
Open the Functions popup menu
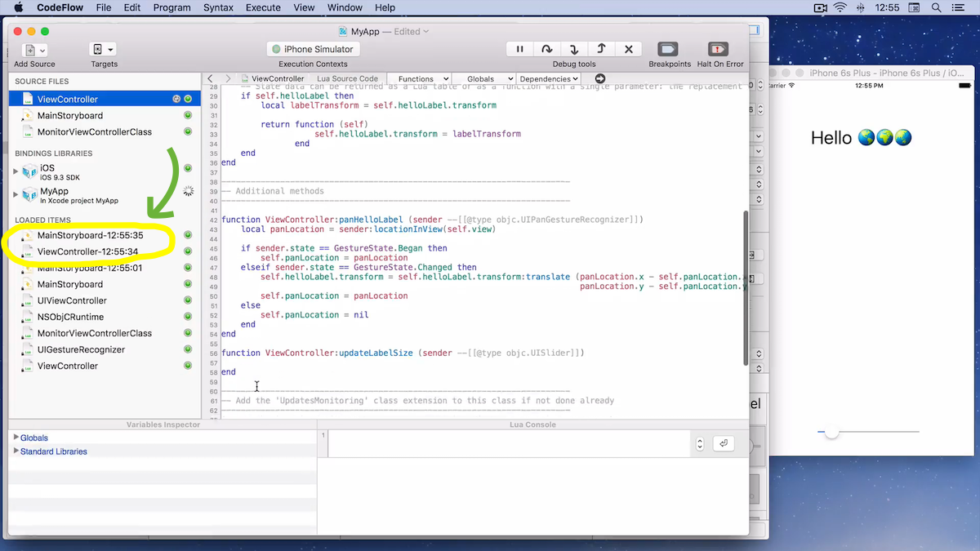[419, 78]
